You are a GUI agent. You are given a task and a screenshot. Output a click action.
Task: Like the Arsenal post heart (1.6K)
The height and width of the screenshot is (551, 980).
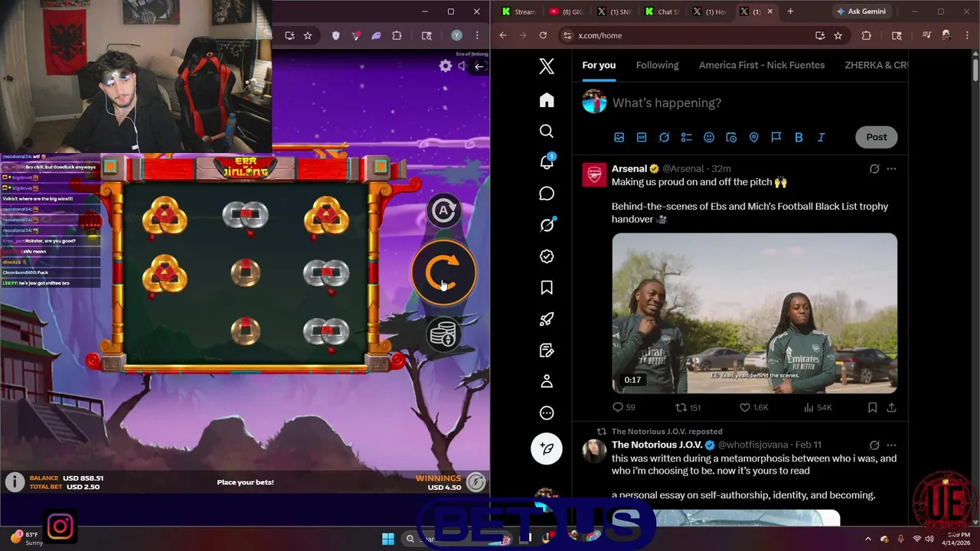pos(754,408)
